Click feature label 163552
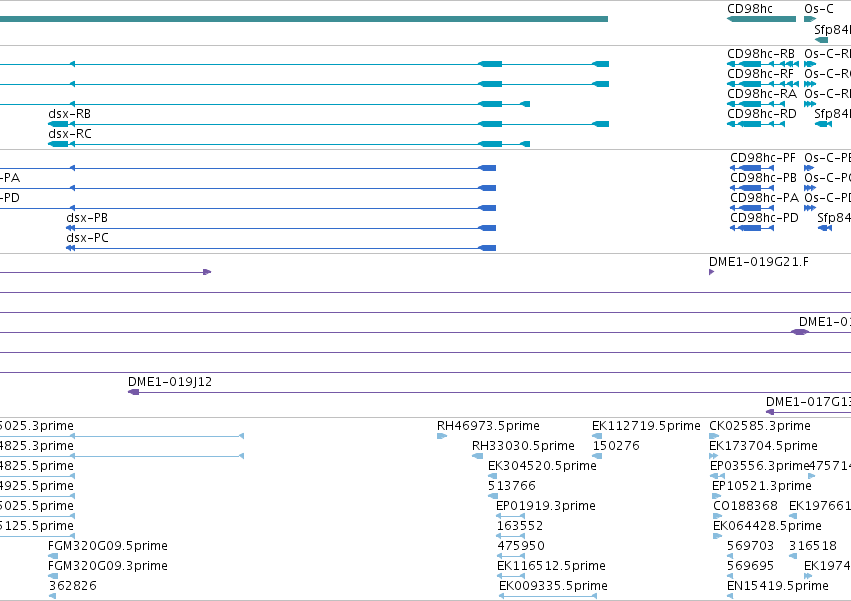851x601 pixels. point(520,526)
